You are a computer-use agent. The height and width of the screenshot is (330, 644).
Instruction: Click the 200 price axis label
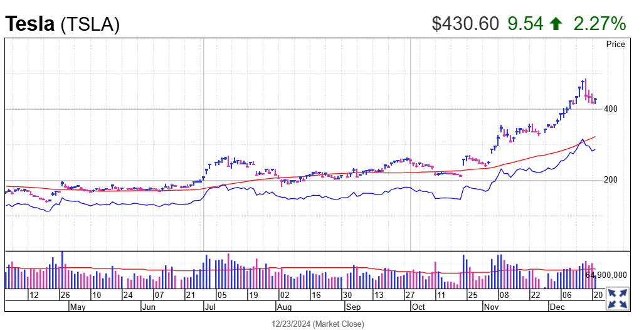click(610, 180)
